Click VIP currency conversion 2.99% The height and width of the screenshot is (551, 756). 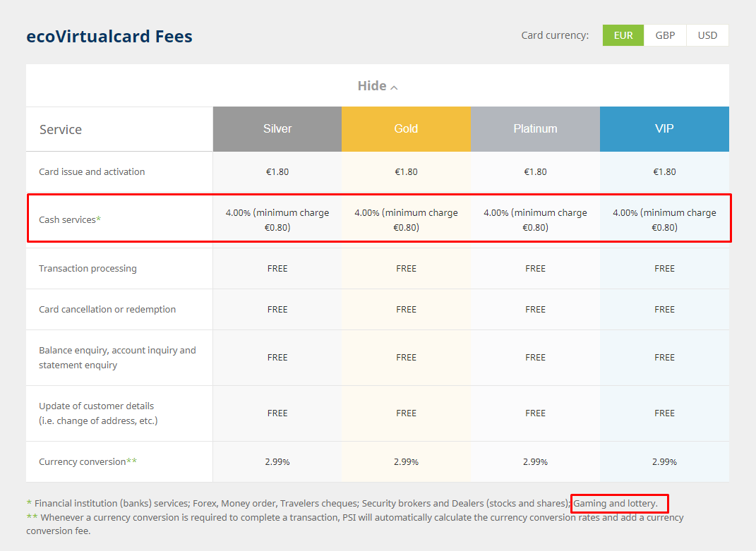pos(664,462)
